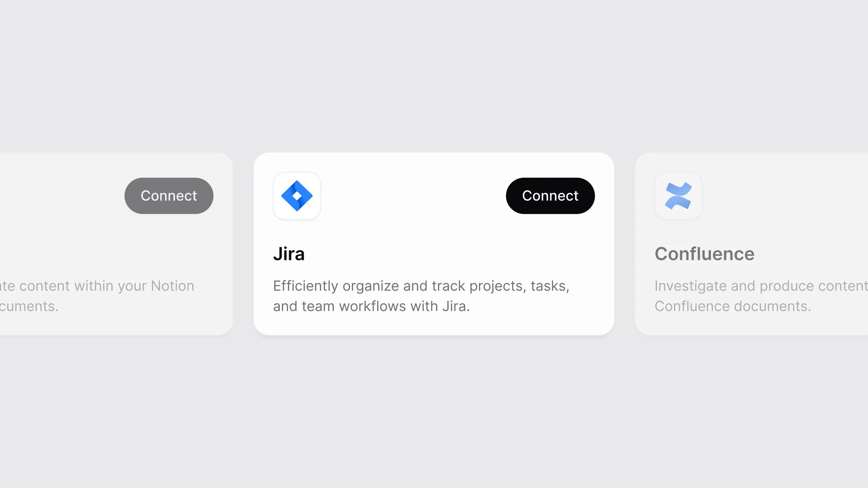Screen dimensions: 868x488
Task: Connect the Jira integration
Action: (550, 196)
